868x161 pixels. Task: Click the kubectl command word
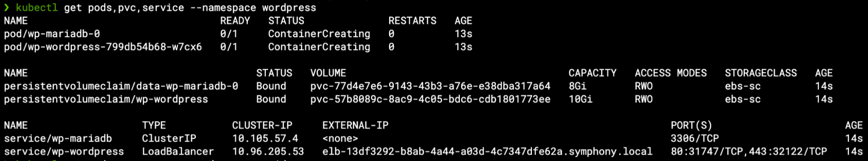click(x=36, y=7)
